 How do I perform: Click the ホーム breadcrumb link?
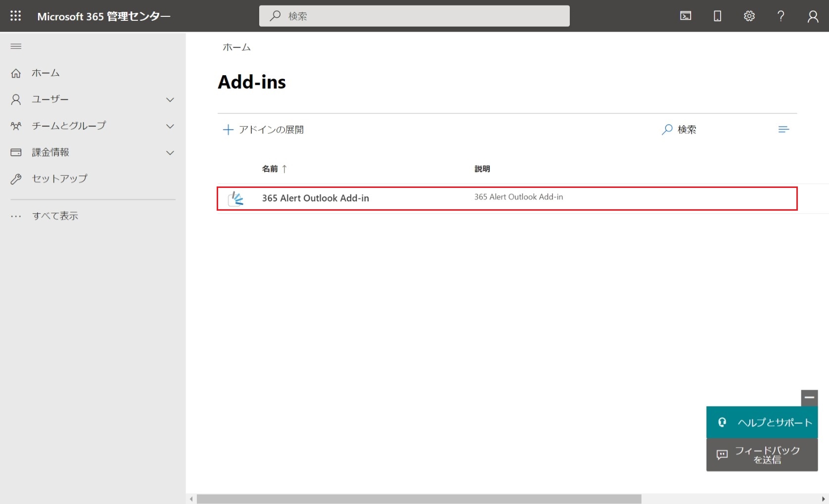click(x=236, y=47)
